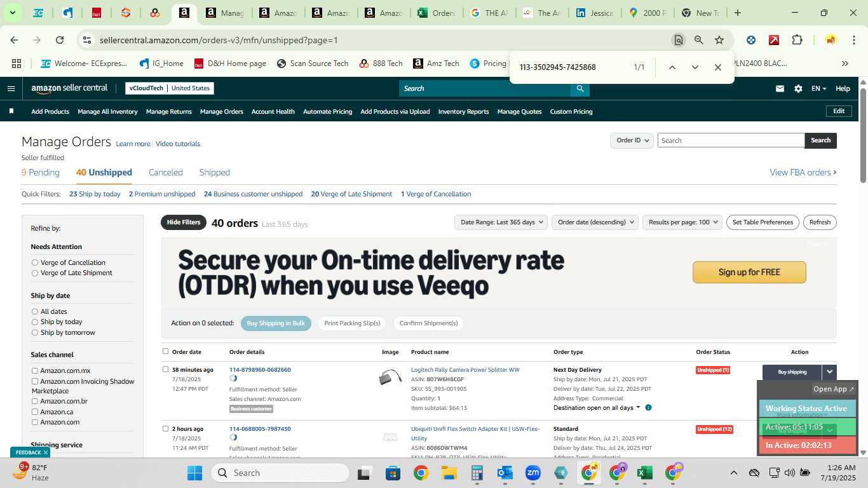Select Ship by tomorrow radio option
Viewport: 868px width, 488px height.
point(35,332)
